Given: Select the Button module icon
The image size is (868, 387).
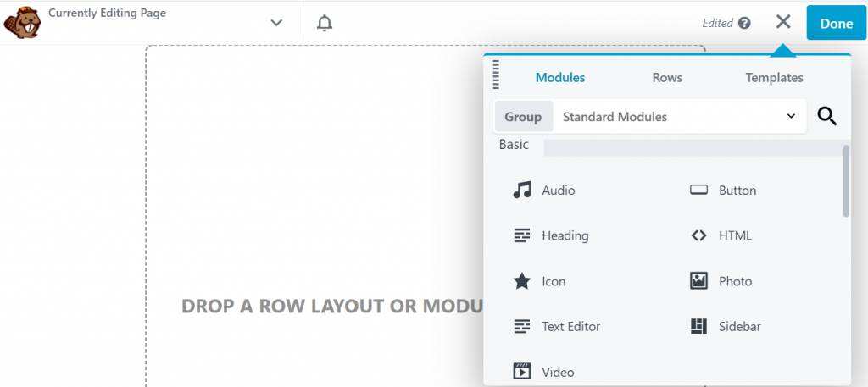Looking at the screenshot, I should coord(698,191).
